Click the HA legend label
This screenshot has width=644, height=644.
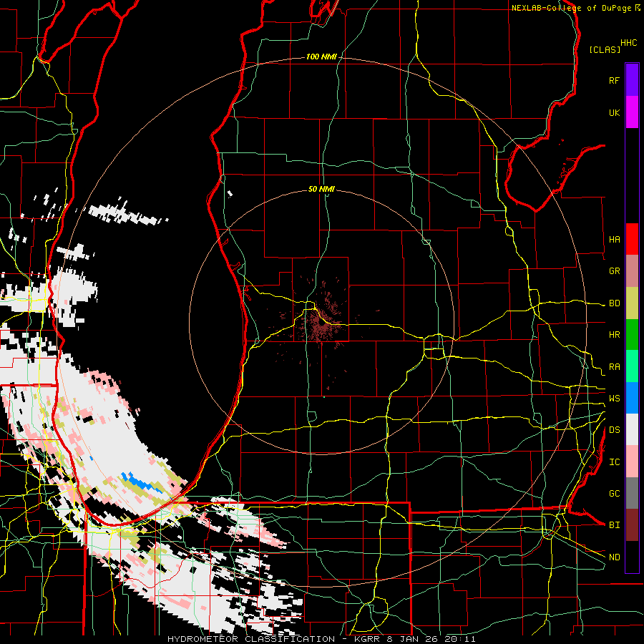pyautogui.click(x=614, y=239)
